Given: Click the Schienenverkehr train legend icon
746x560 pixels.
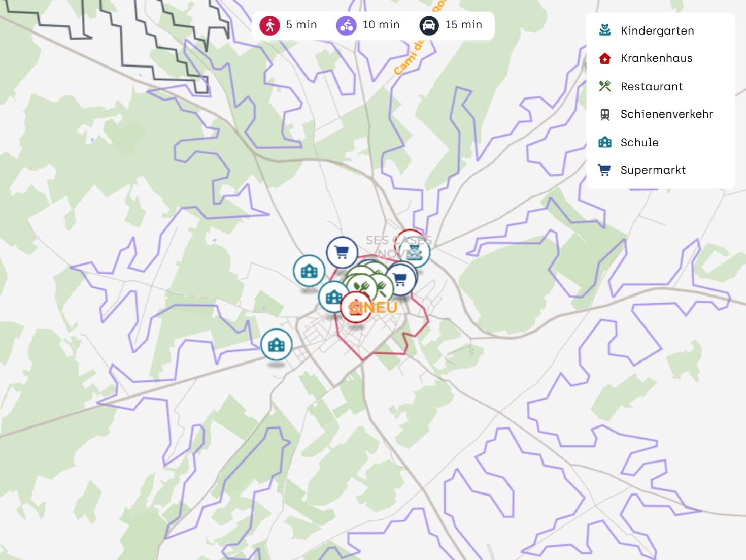Looking at the screenshot, I should (x=604, y=114).
